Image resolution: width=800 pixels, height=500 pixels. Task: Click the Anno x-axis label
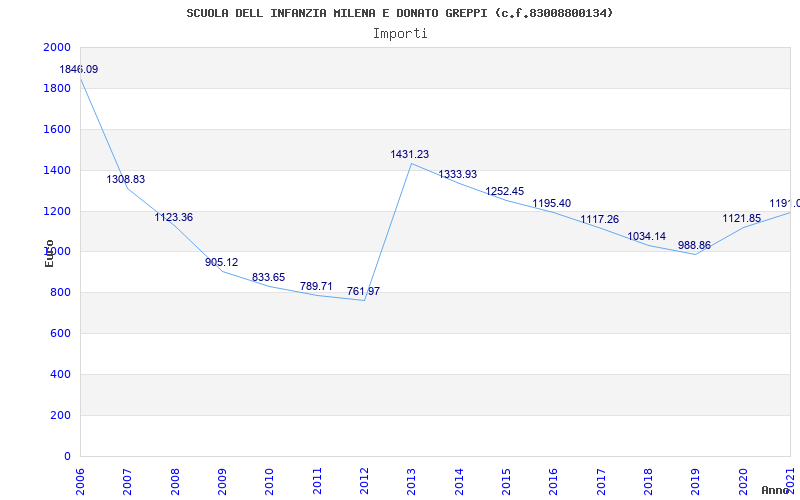click(x=776, y=490)
